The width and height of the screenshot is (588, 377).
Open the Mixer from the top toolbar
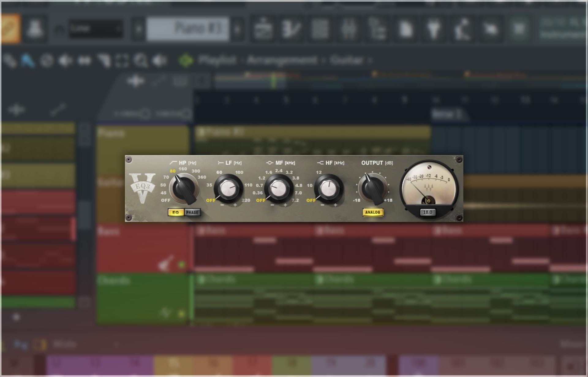coord(349,29)
